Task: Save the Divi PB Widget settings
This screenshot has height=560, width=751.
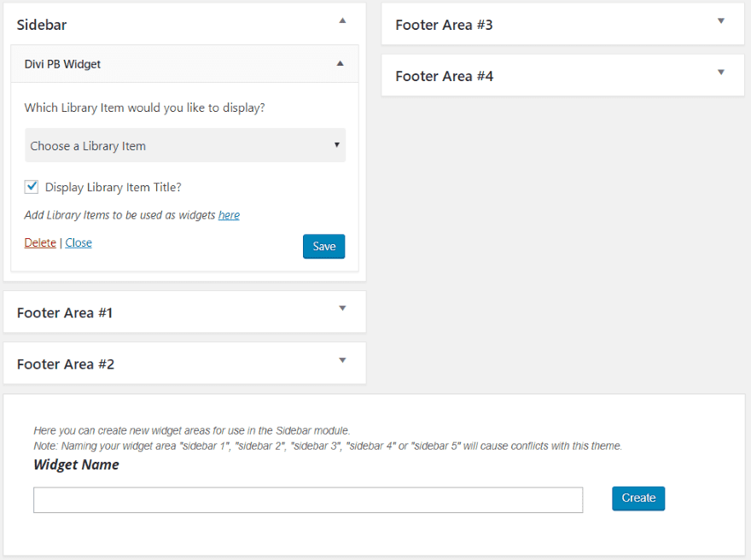Action: pos(323,246)
